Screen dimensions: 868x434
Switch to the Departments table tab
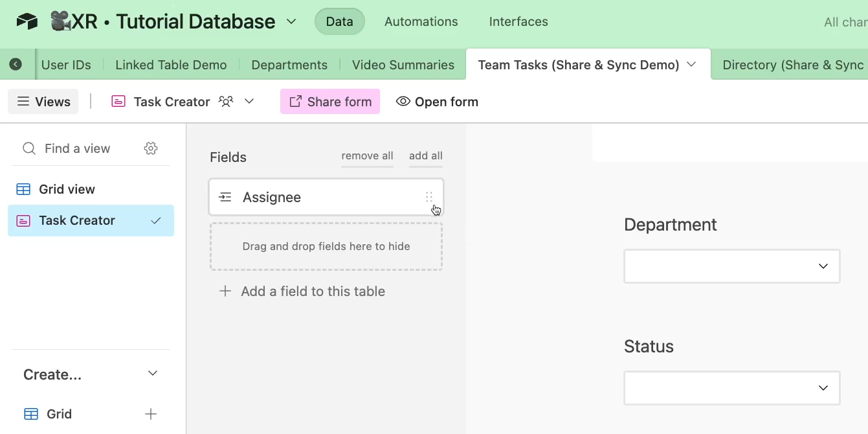pyautogui.click(x=289, y=65)
